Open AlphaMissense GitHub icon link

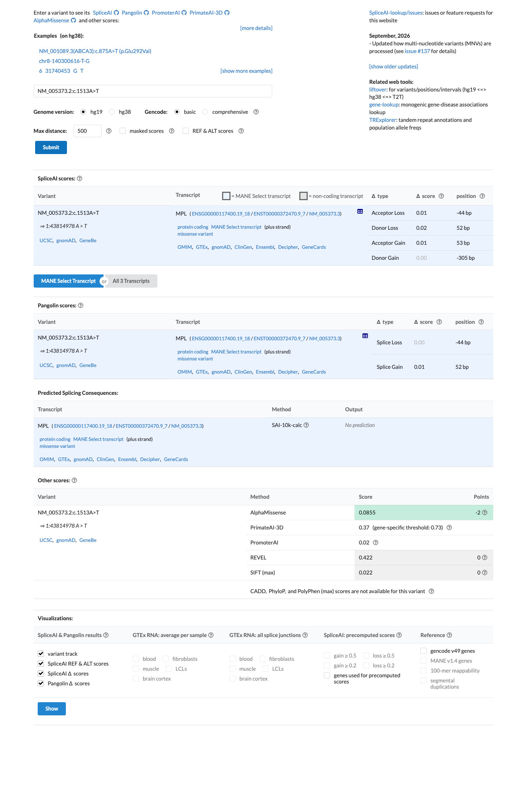(x=73, y=20)
